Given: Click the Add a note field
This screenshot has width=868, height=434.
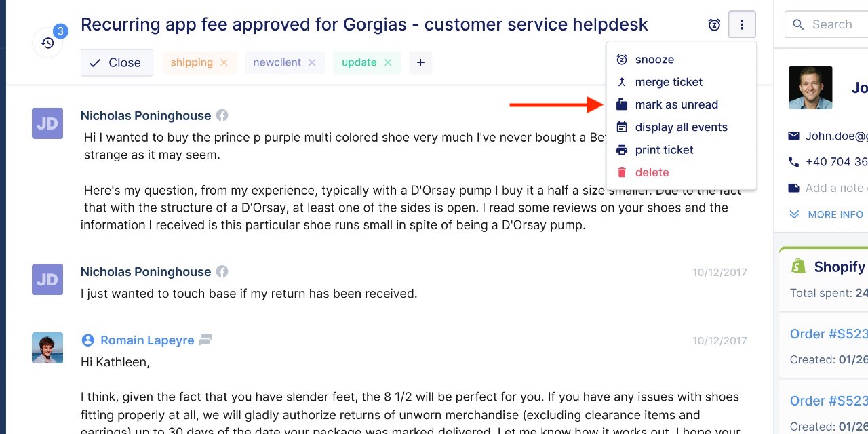Looking at the screenshot, I should [x=835, y=188].
